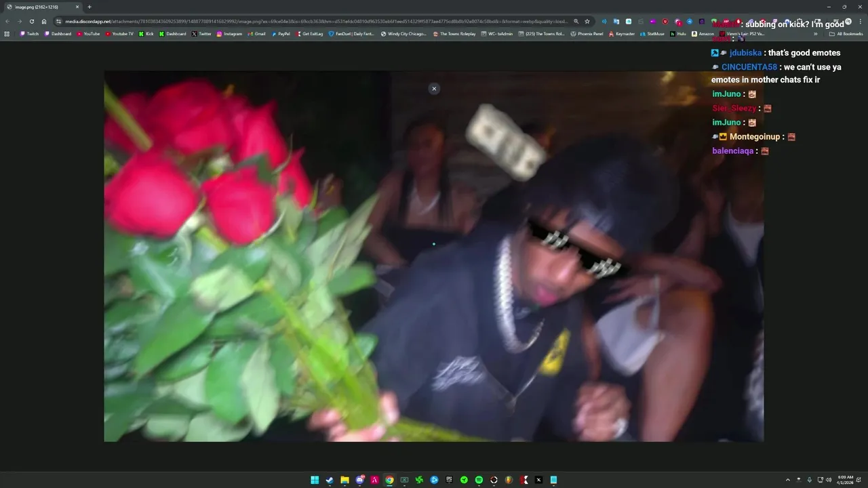Viewport: 868px width, 488px height.
Task: Open the Get ExitLag bookmark
Action: click(309, 33)
